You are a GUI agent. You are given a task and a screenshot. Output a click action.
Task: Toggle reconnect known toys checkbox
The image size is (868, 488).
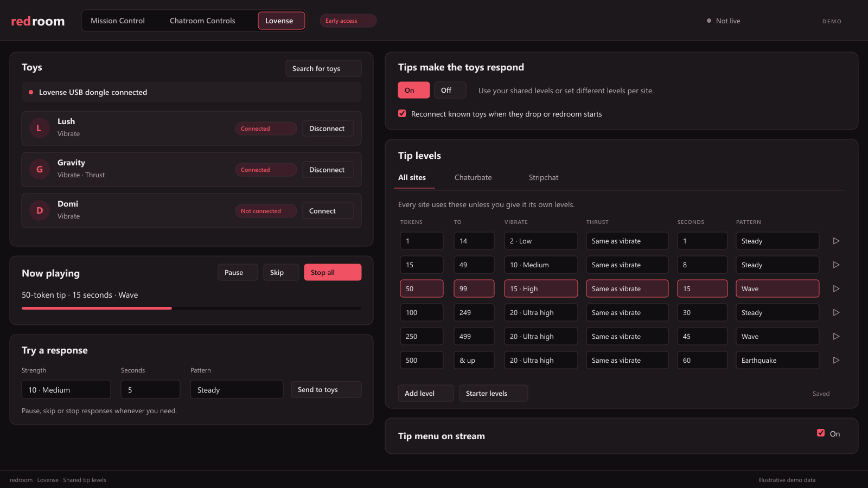pyautogui.click(x=402, y=113)
